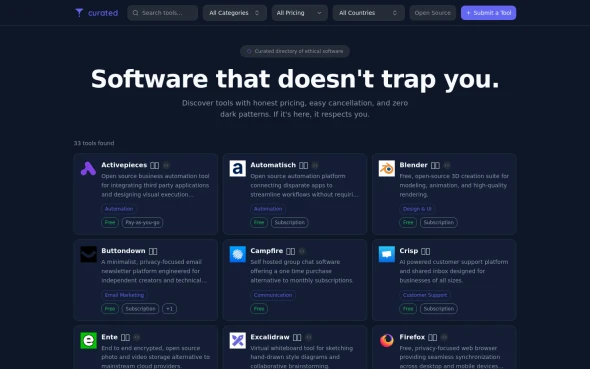Click the Activepieces purple logo icon
Viewport: 590px width, 369px height.
pyautogui.click(x=88, y=169)
